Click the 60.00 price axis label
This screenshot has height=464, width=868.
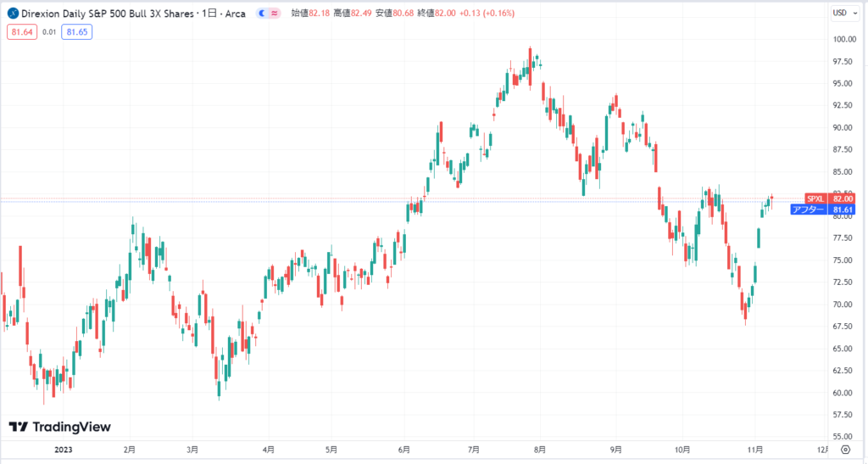click(x=843, y=393)
